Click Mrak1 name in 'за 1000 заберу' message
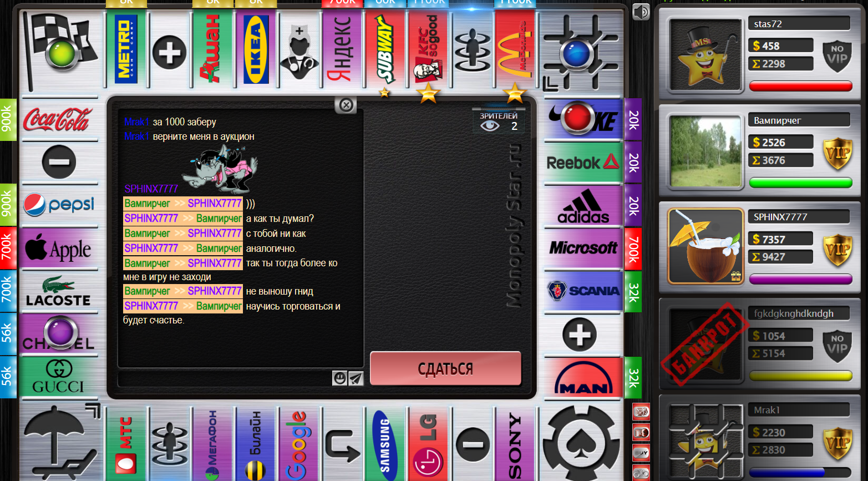This screenshot has height=481, width=868. 136,121
